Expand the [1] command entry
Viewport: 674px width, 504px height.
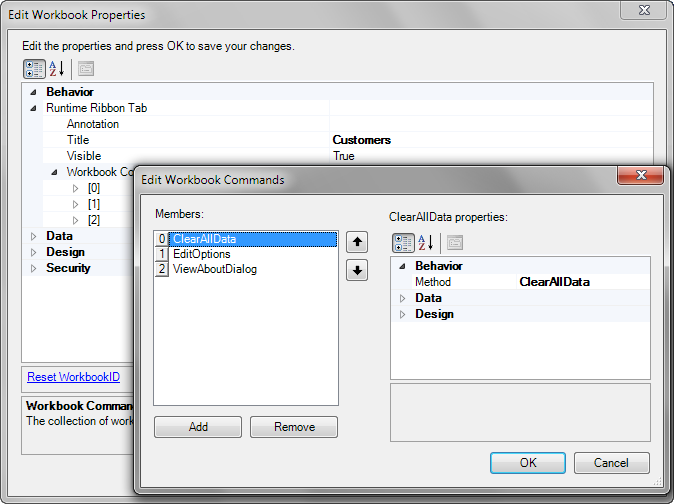[x=76, y=204]
